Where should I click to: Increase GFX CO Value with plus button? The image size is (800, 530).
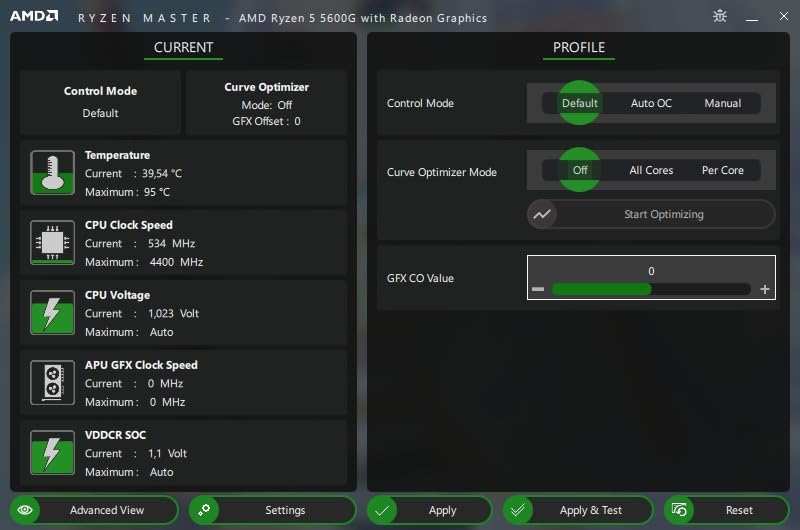click(764, 289)
